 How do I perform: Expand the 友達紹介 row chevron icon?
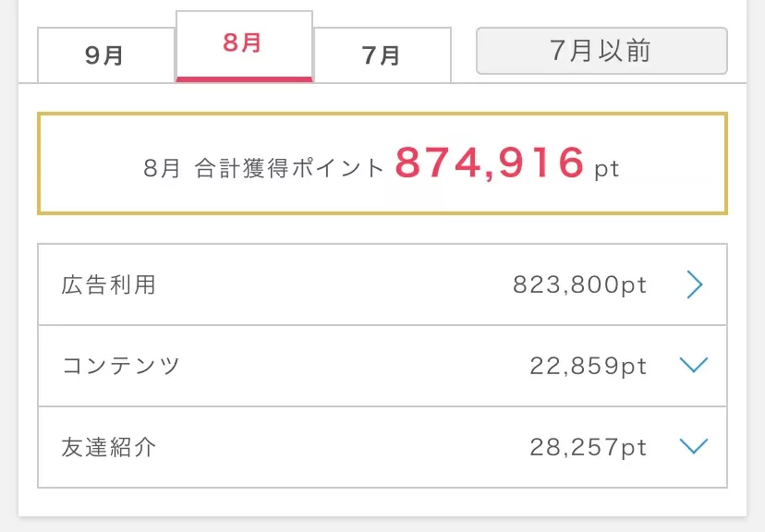click(694, 446)
